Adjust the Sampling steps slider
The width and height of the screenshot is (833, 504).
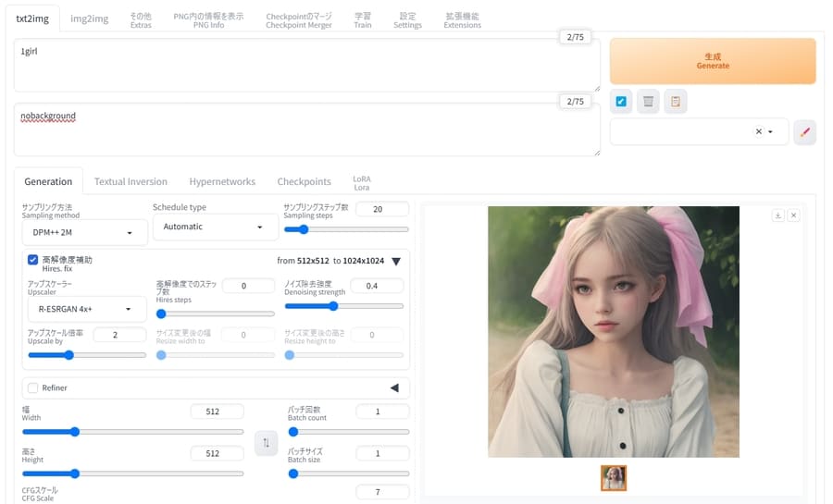pos(346,229)
